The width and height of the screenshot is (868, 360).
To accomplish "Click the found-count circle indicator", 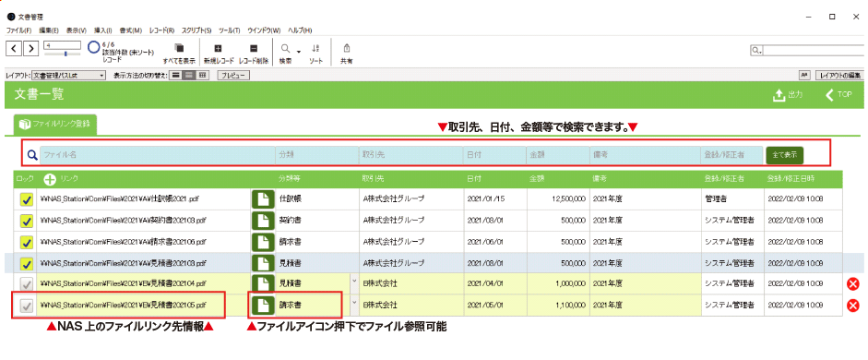I will 93,47.
